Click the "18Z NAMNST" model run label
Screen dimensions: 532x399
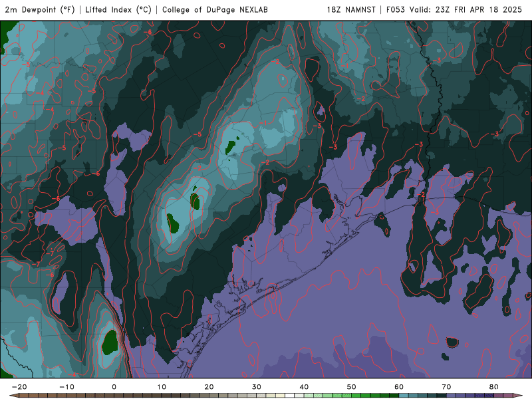[351, 10]
